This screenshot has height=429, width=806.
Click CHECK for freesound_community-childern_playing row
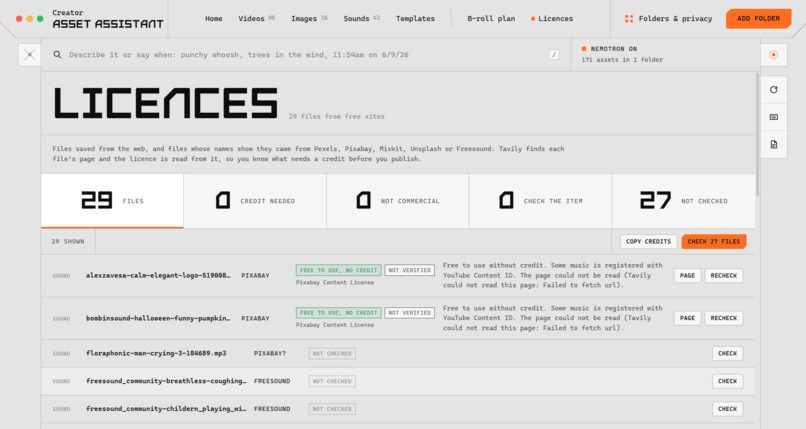727,409
